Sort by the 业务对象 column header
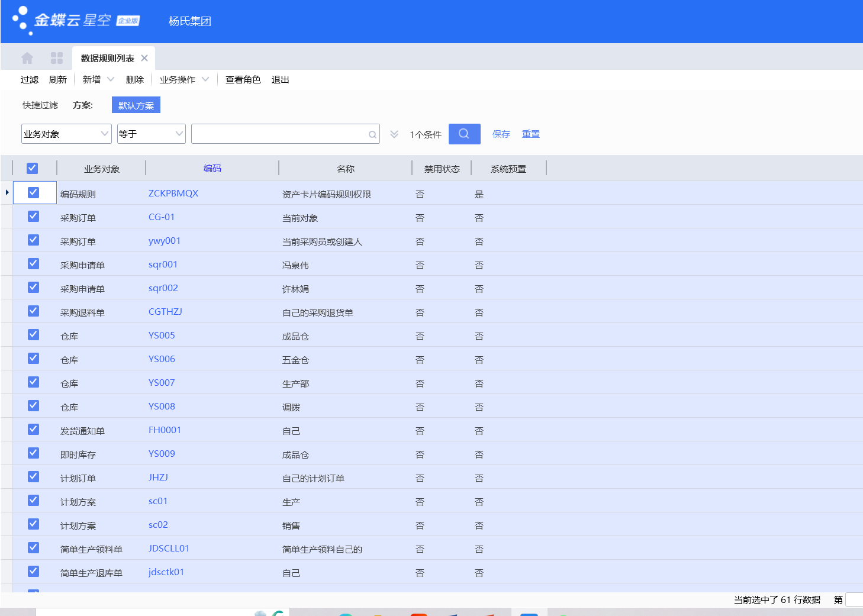Screen dimensions: 863x616 102,169
